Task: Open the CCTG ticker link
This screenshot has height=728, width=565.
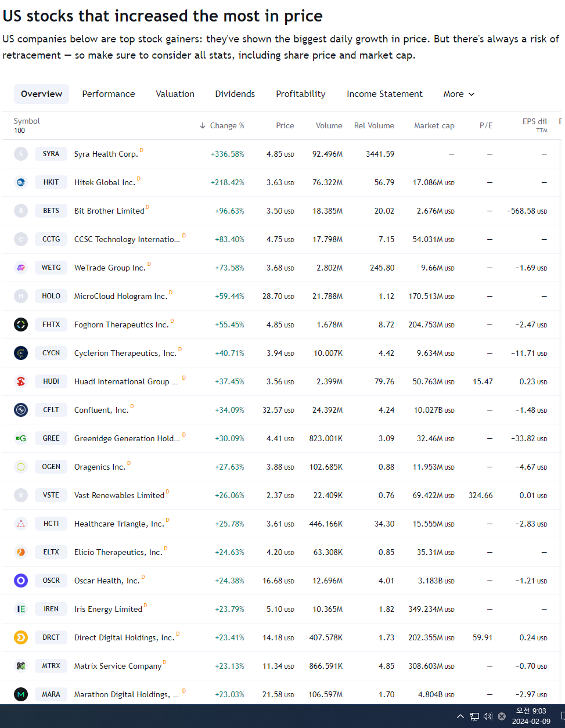Action: 51,239
